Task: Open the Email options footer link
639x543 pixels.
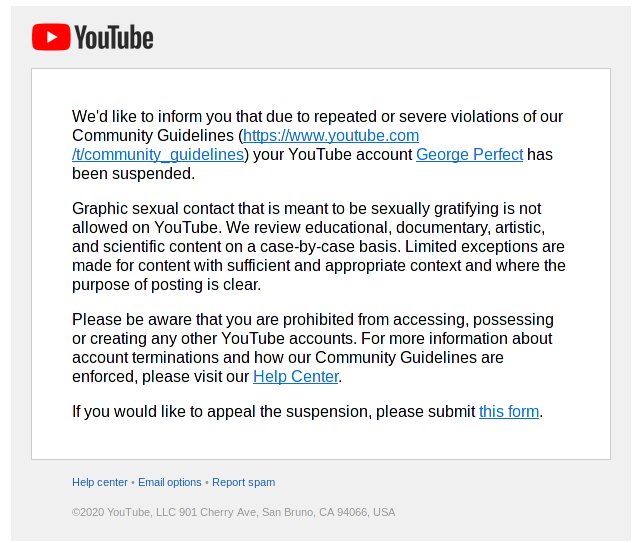Action: (170, 482)
